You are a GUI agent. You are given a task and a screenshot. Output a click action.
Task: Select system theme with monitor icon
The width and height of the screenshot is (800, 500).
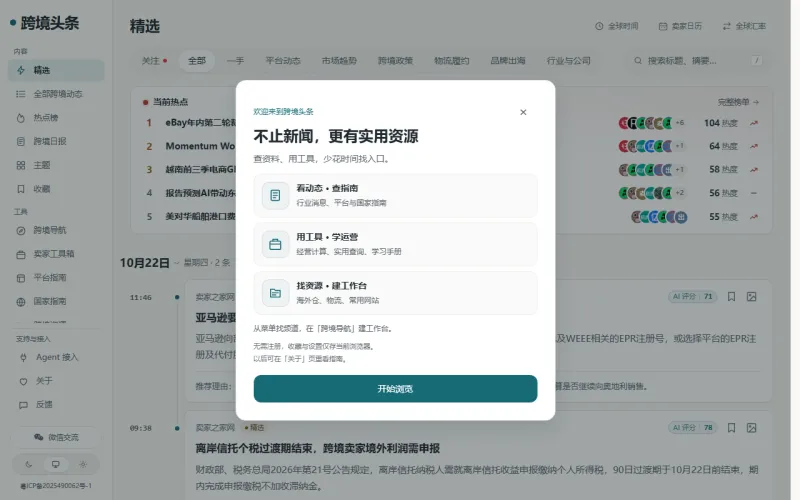pyautogui.click(x=56, y=464)
